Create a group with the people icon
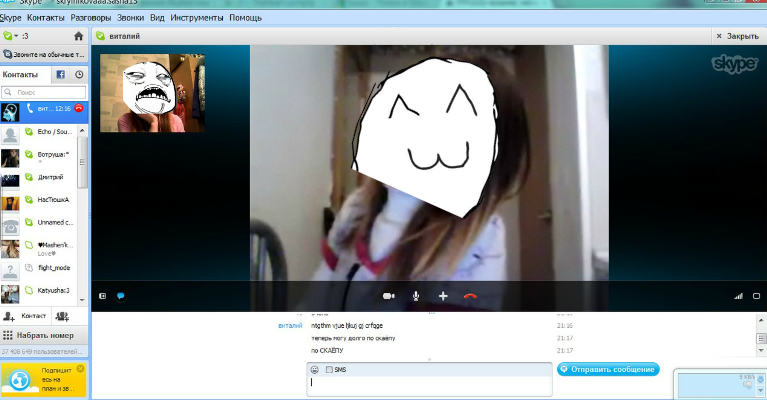The image size is (767, 400). (x=62, y=316)
